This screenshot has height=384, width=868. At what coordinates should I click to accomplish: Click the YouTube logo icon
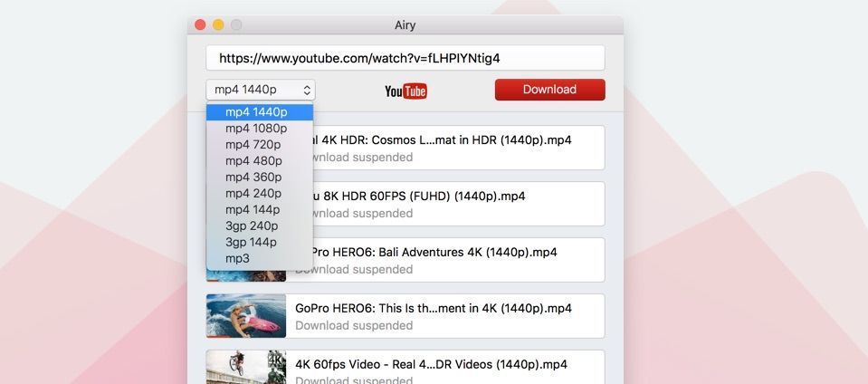click(x=405, y=91)
